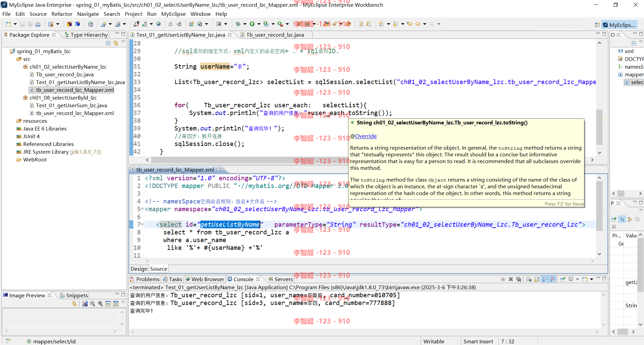This screenshot has height=345, width=644.
Task: Select WebRoot folder in tree
Action: tap(35, 159)
